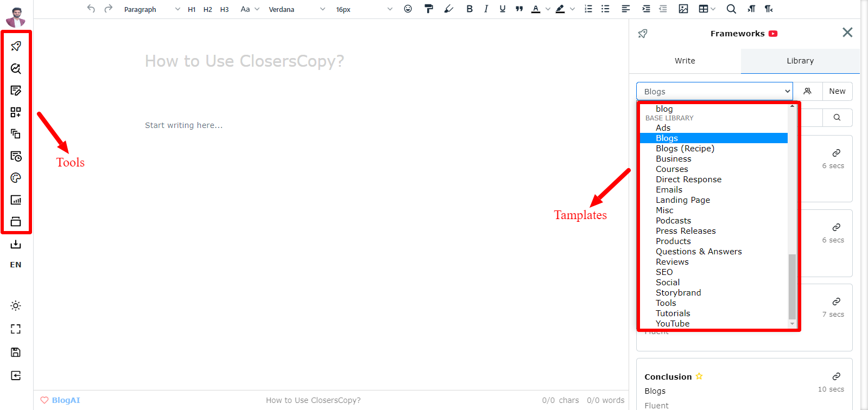
Task: Open the history clock tool in sidebar
Action: click(x=16, y=156)
